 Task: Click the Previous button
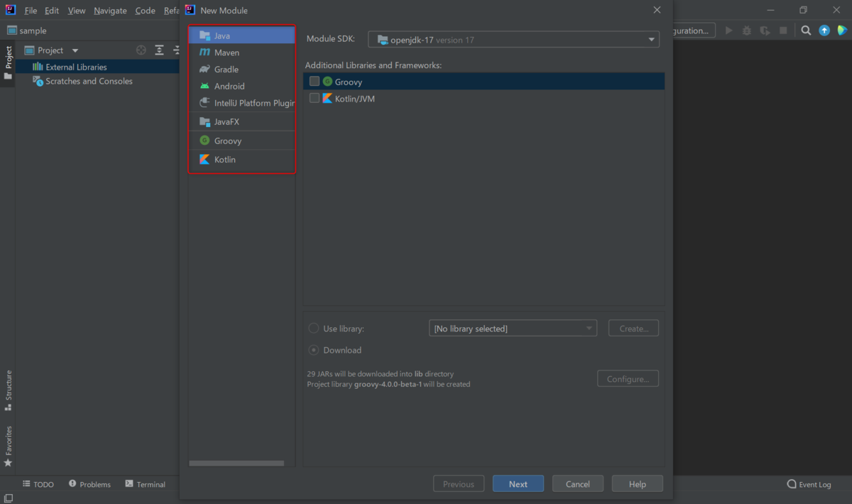[x=459, y=484]
